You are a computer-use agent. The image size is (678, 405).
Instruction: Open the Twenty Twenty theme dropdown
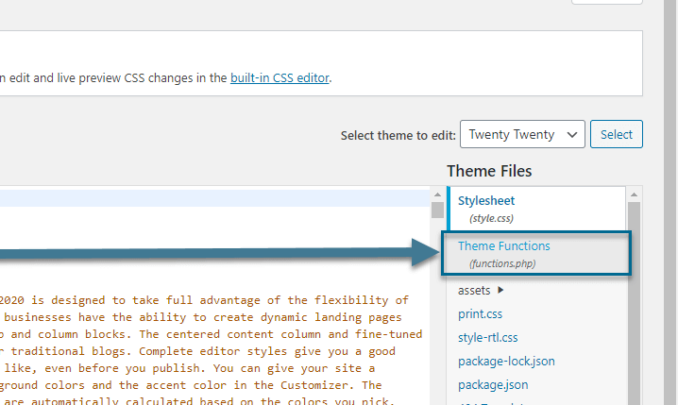click(x=522, y=134)
